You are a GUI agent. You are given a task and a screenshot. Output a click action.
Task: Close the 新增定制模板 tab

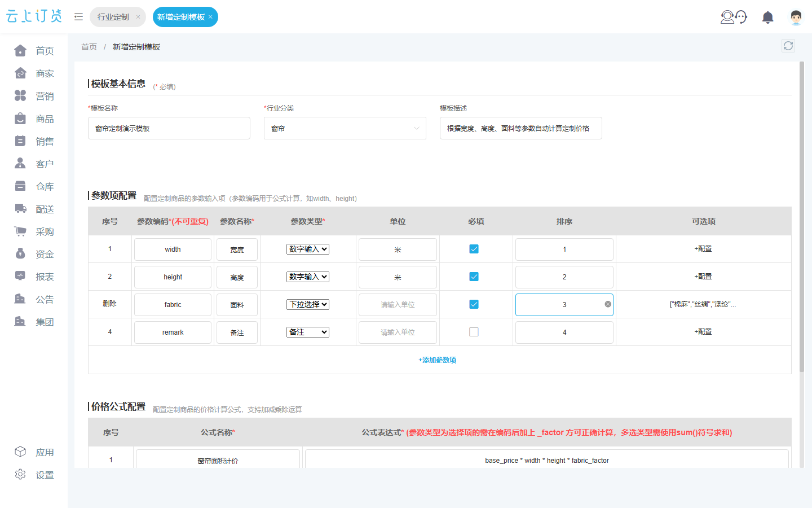(210, 17)
